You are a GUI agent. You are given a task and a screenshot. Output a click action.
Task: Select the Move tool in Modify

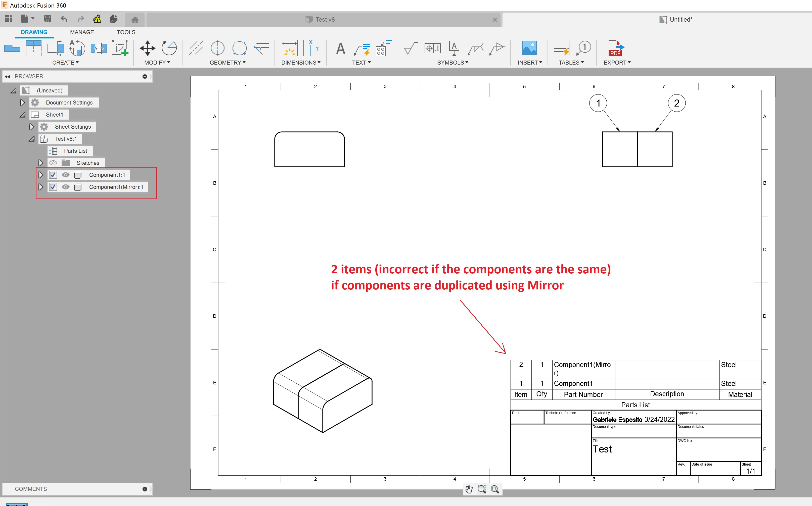(147, 48)
